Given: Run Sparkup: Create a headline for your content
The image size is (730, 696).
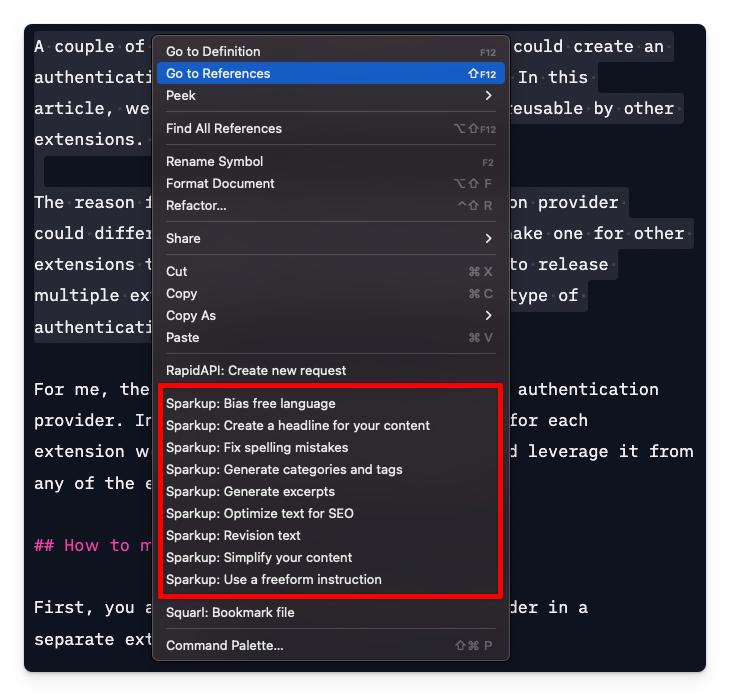Looking at the screenshot, I should coord(331,425).
